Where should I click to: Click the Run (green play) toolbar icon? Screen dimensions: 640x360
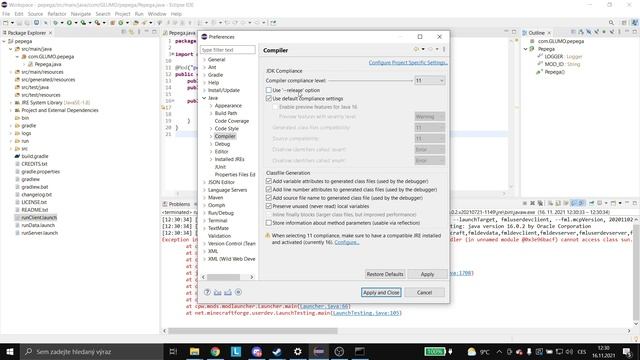coord(69,23)
